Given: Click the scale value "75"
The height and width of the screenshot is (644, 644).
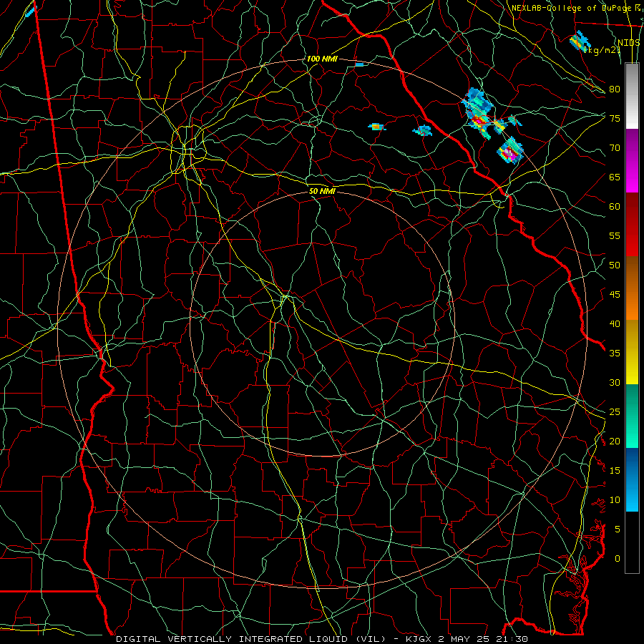Looking at the screenshot, I should (x=615, y=118).
